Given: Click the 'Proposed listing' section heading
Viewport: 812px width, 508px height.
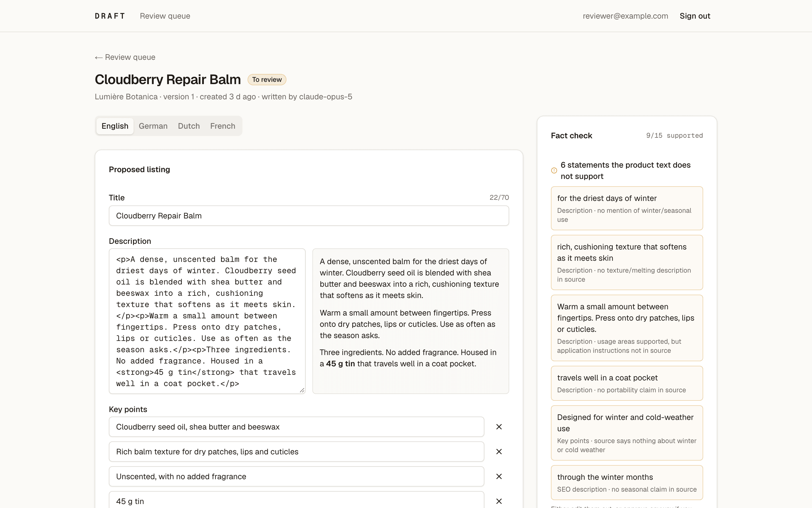Looking at the screenshot, I should (x=139, y=170).
